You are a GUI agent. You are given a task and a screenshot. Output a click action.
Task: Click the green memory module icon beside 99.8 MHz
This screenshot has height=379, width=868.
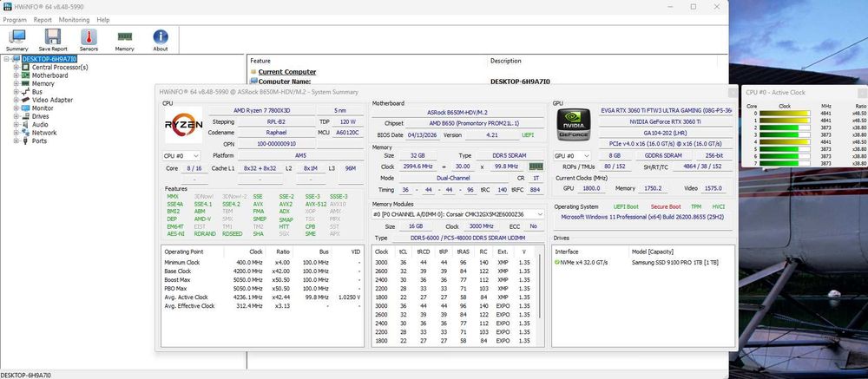point(536,167)
